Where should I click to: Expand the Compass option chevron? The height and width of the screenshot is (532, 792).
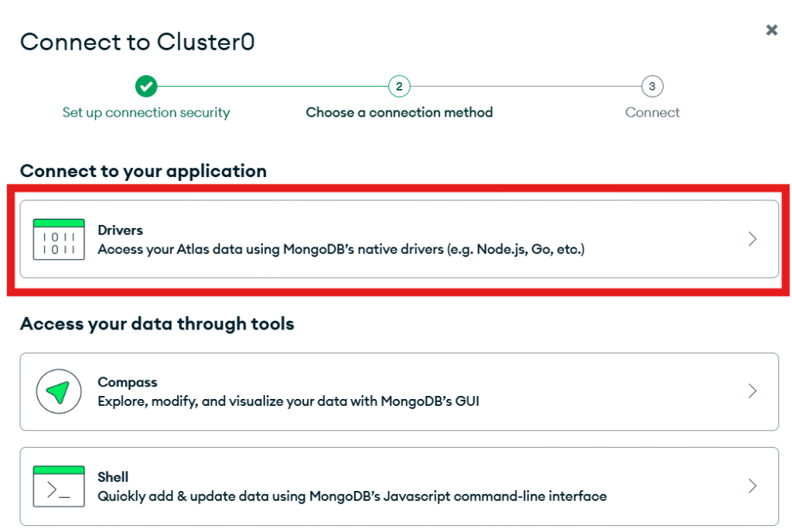pos(752,390)
